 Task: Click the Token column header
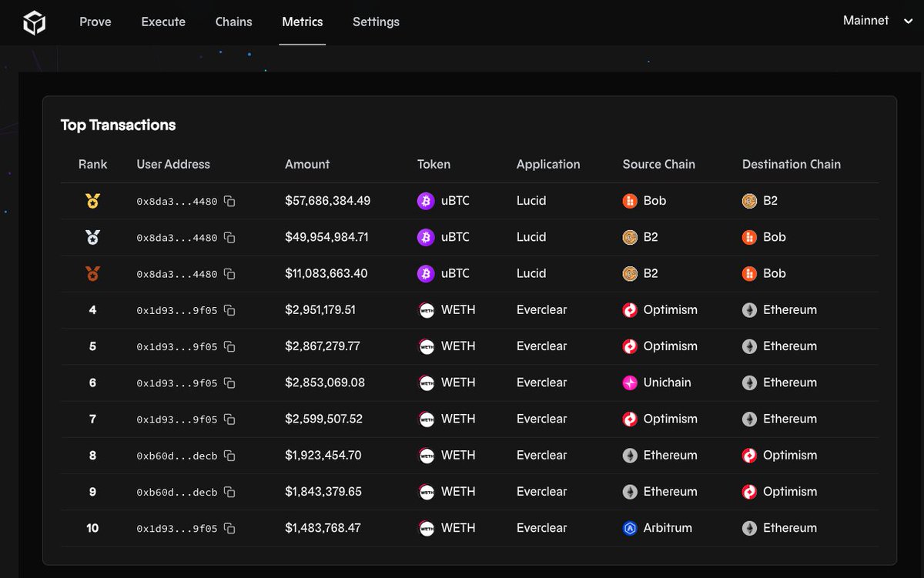[434, 164]
